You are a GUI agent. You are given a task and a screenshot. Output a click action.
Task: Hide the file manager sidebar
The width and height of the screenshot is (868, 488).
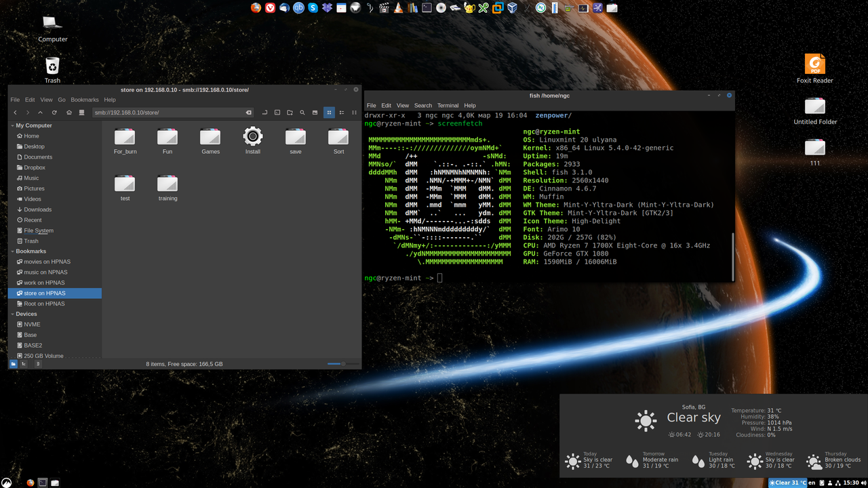(x=37, y=364)
